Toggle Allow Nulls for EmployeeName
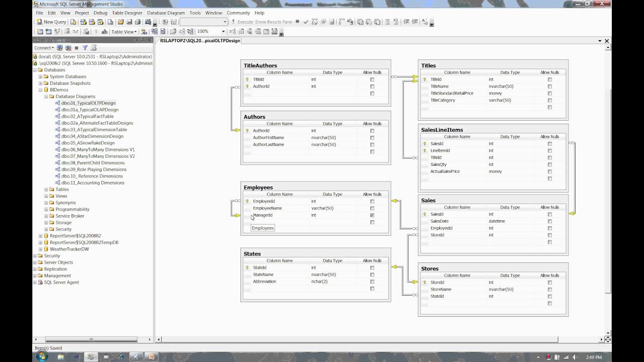The height and width of the screenshot is (362, 644). [x=372, y=208]
